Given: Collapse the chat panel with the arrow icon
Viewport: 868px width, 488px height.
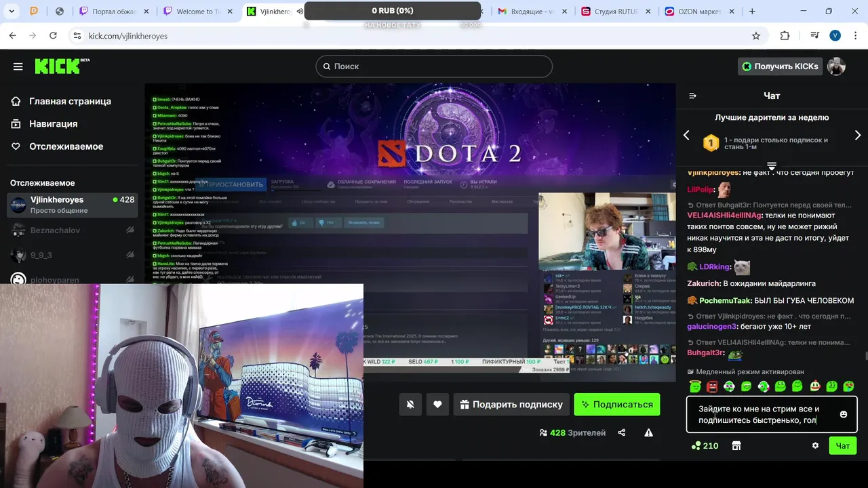Looking at the screenshot, I should [x=692, y=96].
